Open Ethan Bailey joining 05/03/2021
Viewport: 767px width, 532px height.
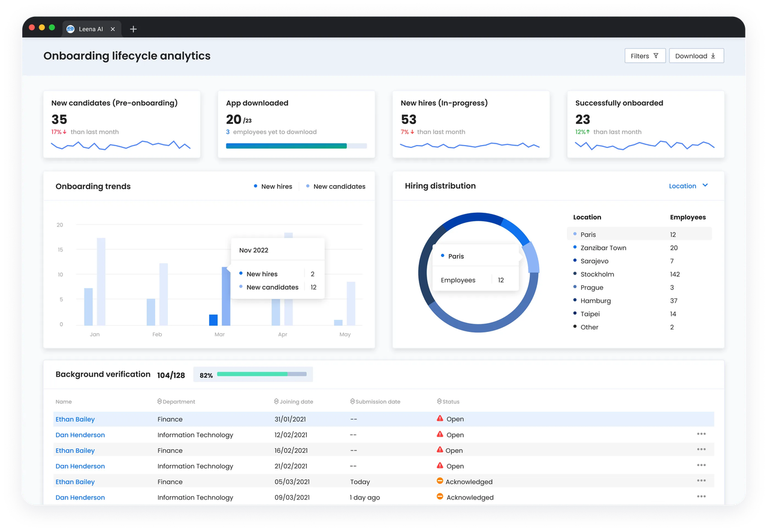pos(75,482)
